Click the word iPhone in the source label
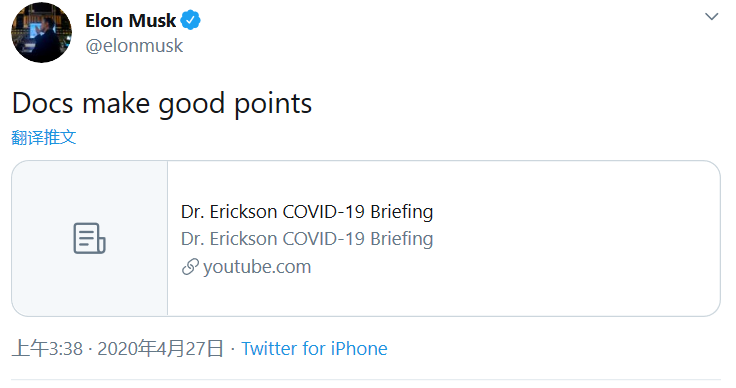This screenshot has width=736, height=388. click(x=359, y=349)
